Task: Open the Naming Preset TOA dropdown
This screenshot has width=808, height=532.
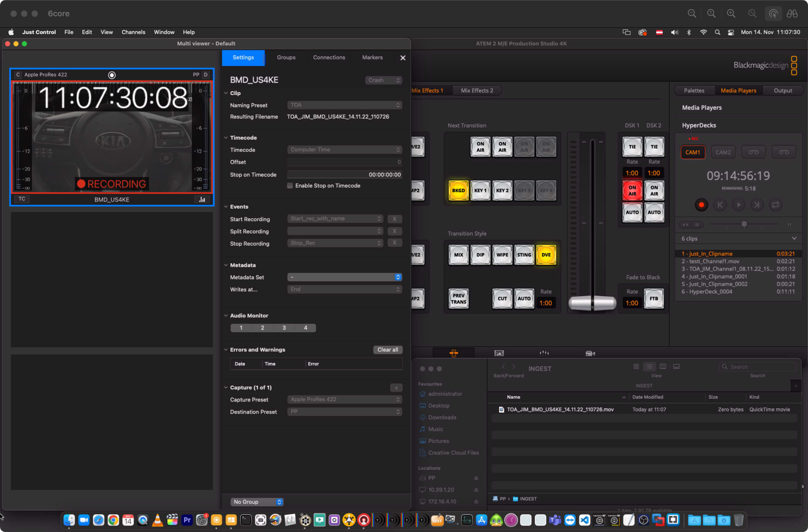Action: coord(345,105)
